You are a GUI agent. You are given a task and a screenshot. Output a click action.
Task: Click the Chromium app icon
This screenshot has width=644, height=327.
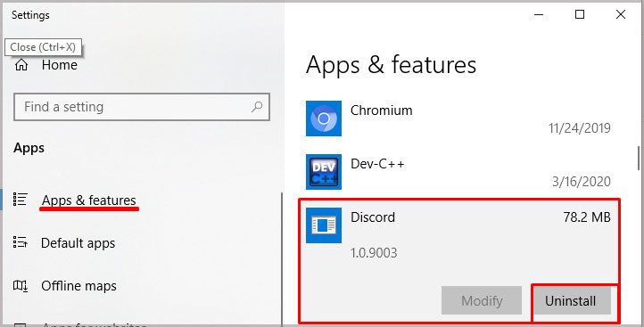click(x=324, y=119)
